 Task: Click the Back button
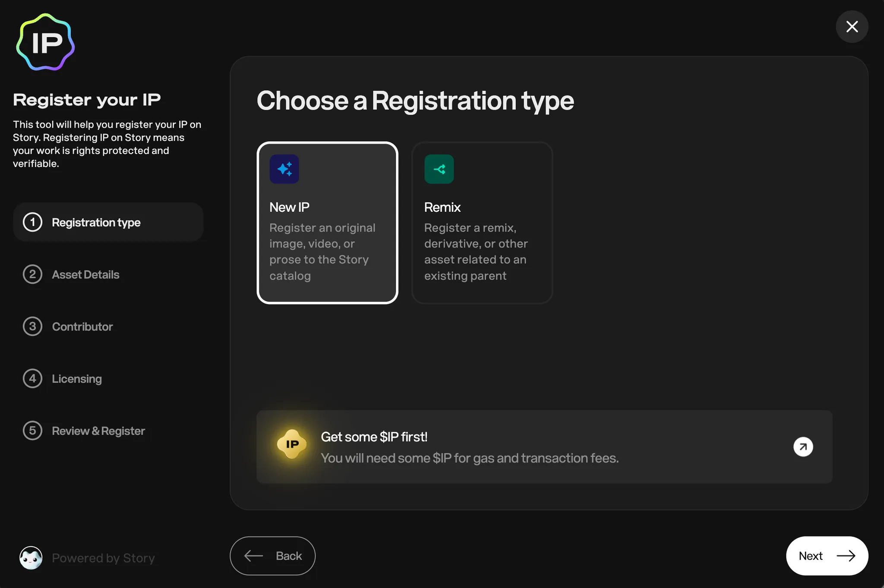(272, 556)
